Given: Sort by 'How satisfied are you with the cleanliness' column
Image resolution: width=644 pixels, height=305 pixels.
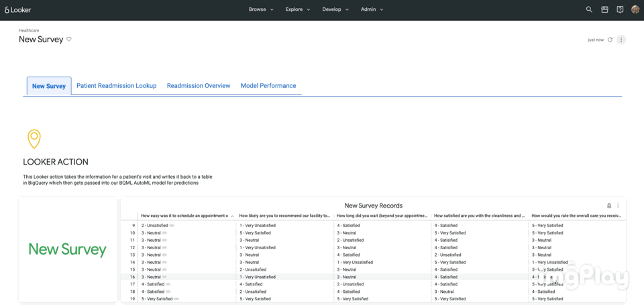Looking at the screenshot, I should 479,216.
